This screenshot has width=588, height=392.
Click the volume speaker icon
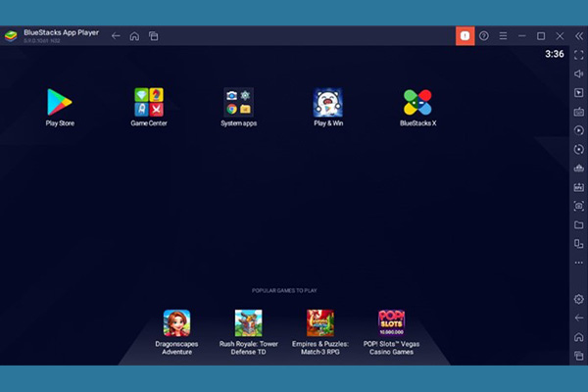[x=578, y=73]
